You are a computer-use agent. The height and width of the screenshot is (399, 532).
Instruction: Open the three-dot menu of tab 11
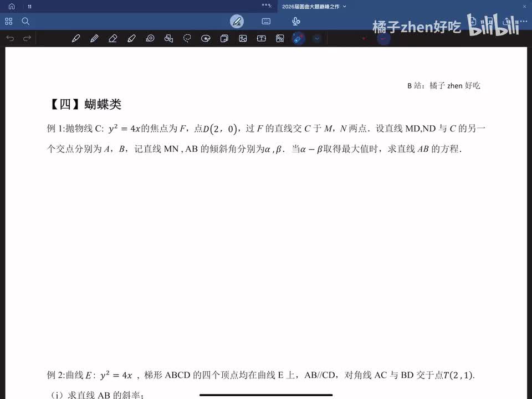point(265,5)
